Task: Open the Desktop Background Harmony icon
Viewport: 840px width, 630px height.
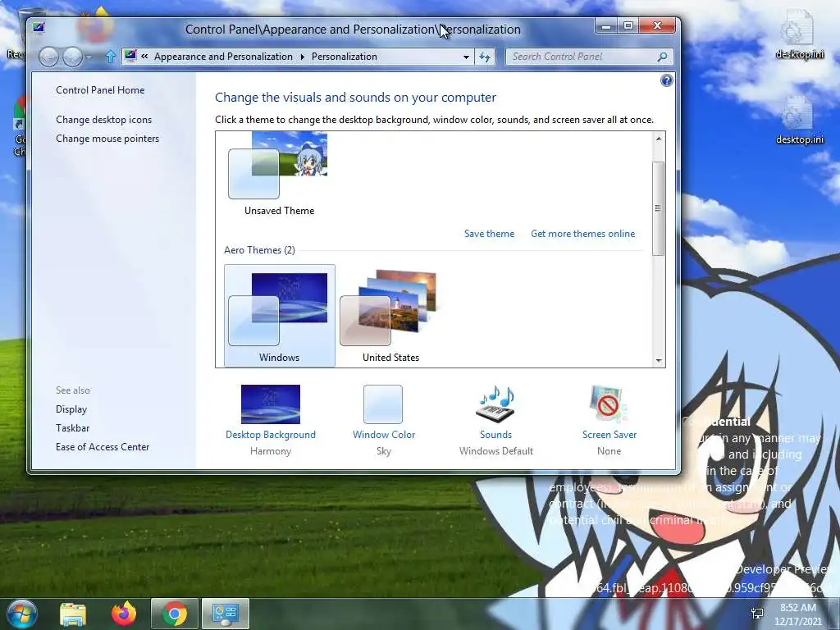Action: (x=271, y=404)
